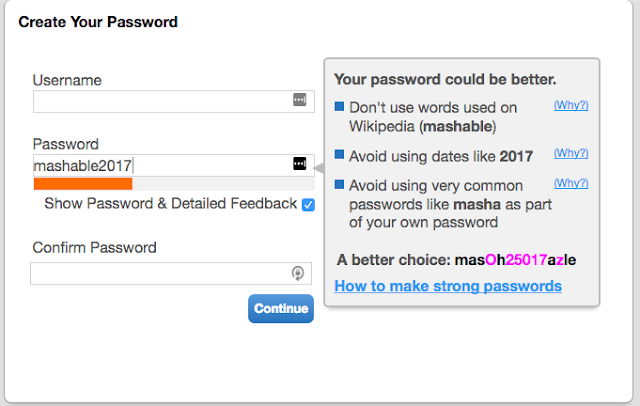This screenshot has height=406, width=640.
Task: Click the blue bullet beside dates like 2017
Action: [339, 154]
